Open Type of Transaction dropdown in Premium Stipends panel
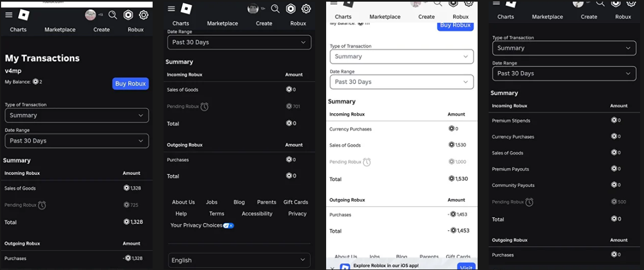This screenshot has width=644, height=270. click(x=564, y=48)
